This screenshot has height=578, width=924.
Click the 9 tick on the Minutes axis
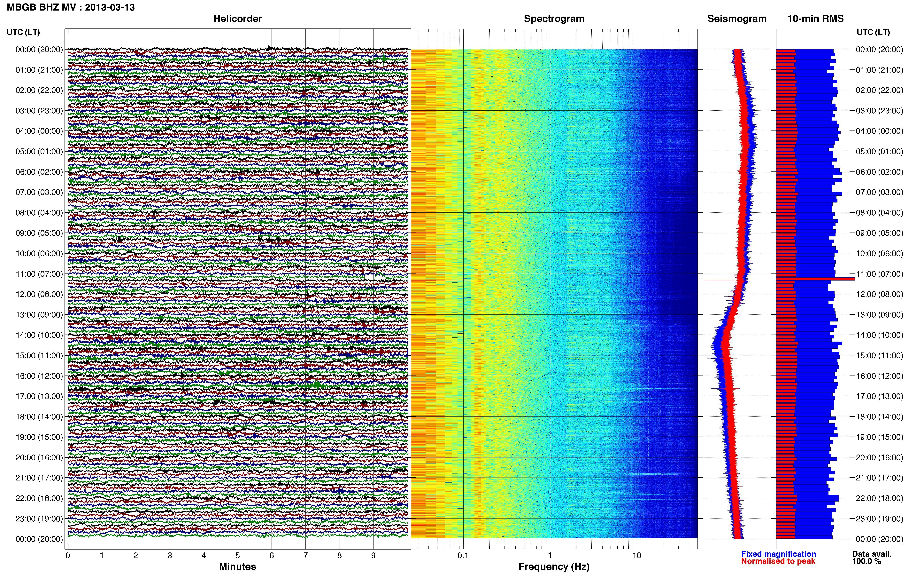click(373, 556)
